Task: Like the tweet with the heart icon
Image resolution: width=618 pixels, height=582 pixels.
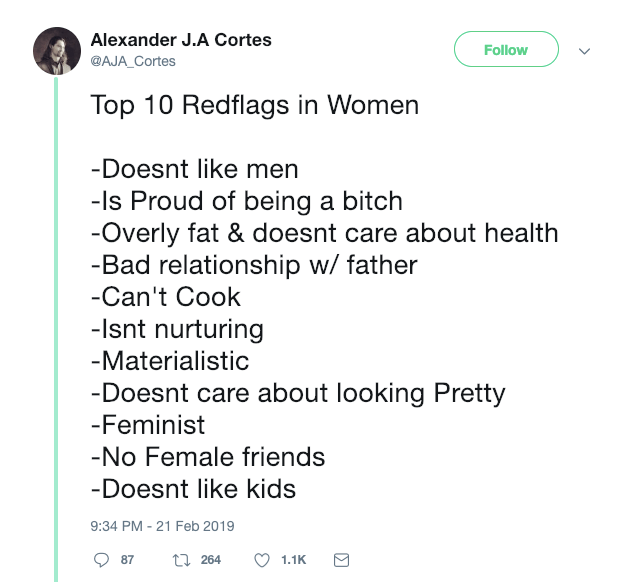Action: (262, 559)
